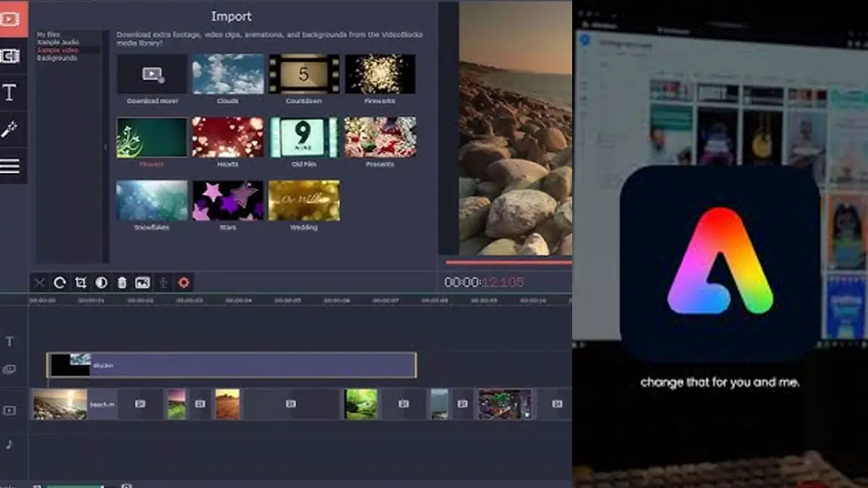
Task: Click the overlay track icon
Action: click(9, 369)
